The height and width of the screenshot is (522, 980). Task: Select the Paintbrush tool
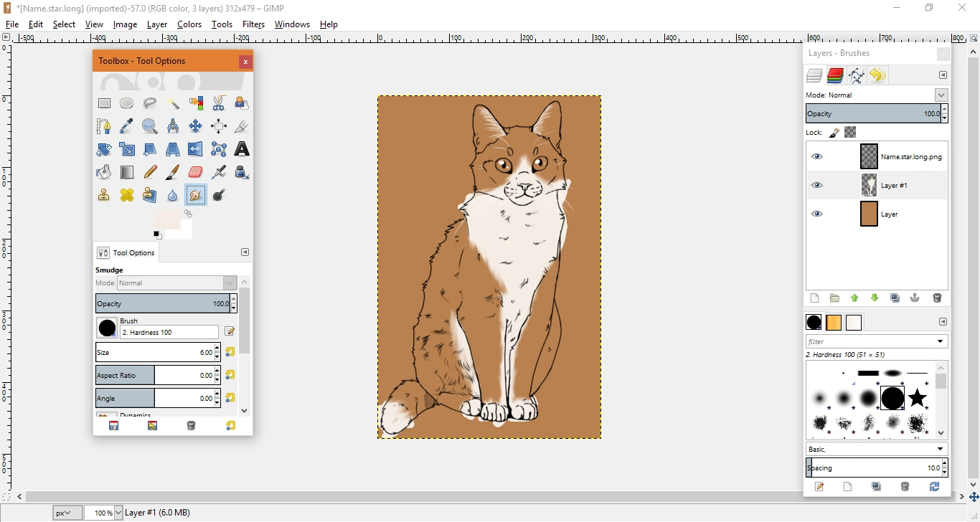coord(173,172)
